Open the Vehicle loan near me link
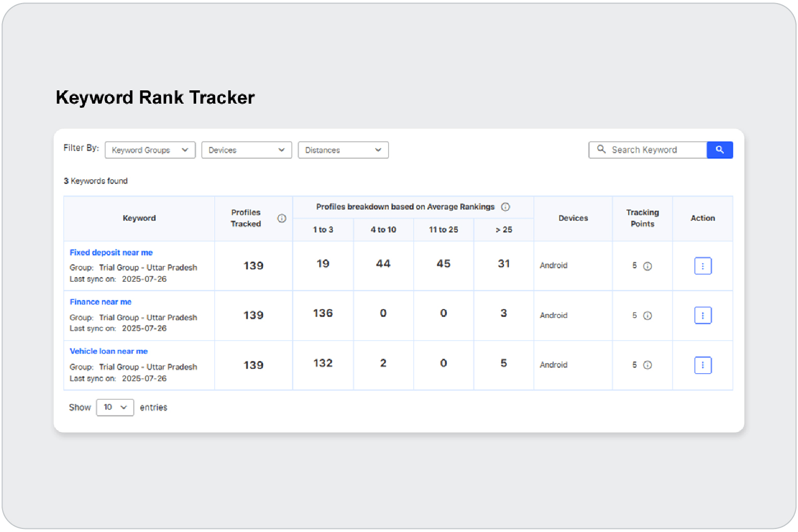The width and height of the screenshot is (798, 532). [x=108, y=351]
